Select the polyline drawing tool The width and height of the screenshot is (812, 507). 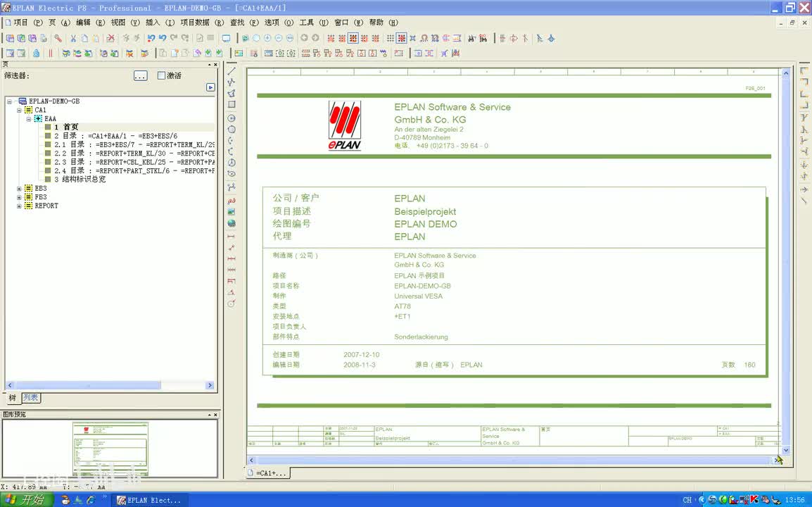tap(231, 82)
